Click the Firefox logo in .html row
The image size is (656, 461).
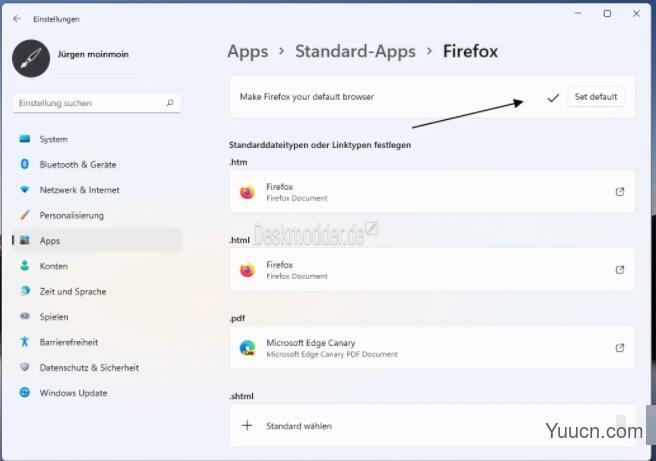[x=247, y=270]
